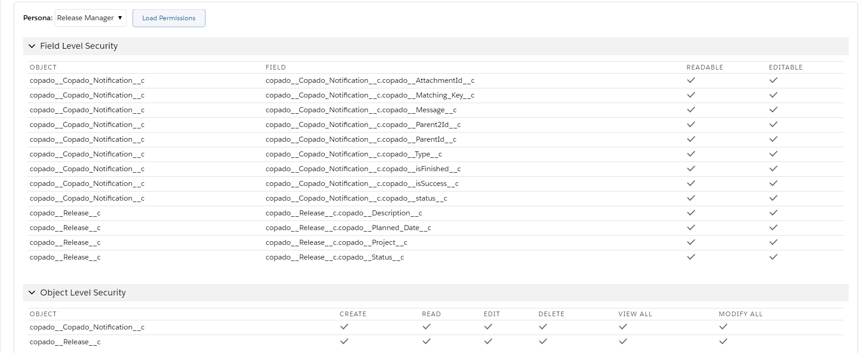Click the READABLE column header

pyautogui.click(x=705, y=67)
